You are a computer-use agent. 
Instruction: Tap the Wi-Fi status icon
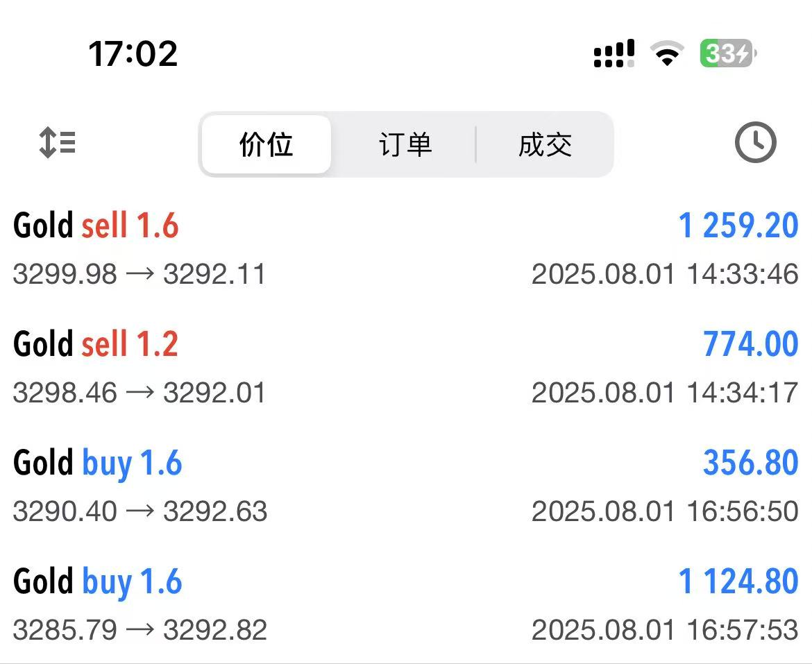[667, 53]
